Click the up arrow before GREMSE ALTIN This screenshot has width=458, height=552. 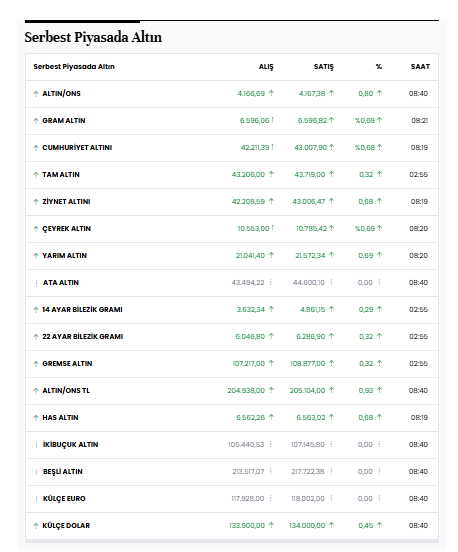[36, 364]
